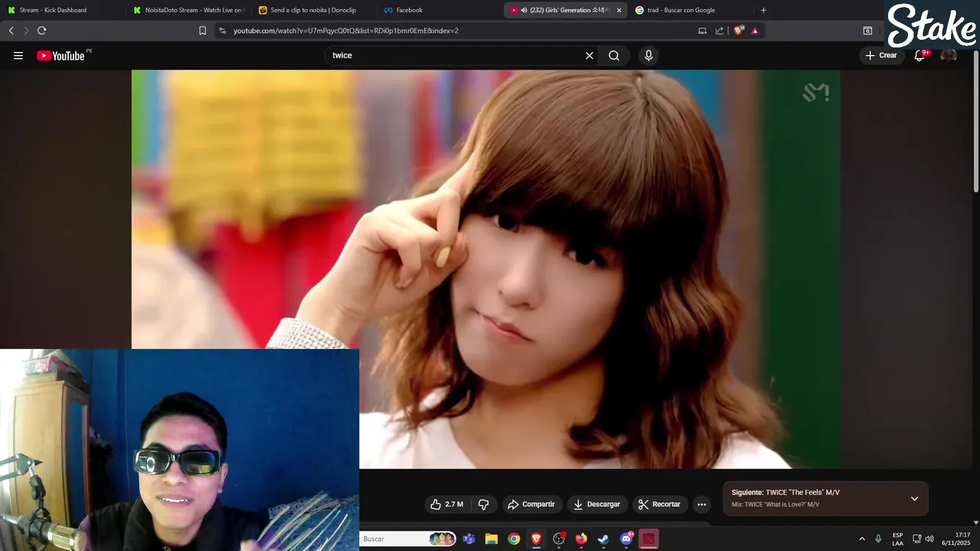The image size is (980, 551).
Task: Open the browser sidebar search panel icon
Action: click(867, 31)
